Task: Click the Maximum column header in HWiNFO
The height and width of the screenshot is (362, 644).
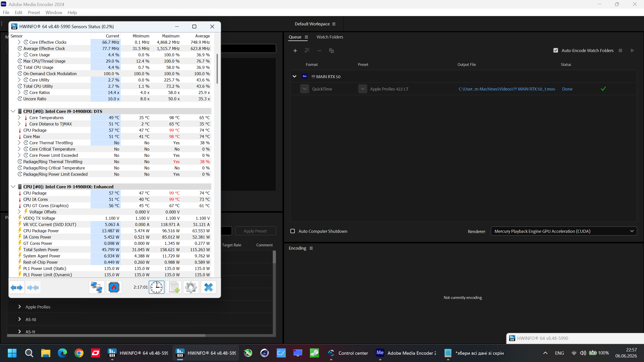Action: pos(171,36)
